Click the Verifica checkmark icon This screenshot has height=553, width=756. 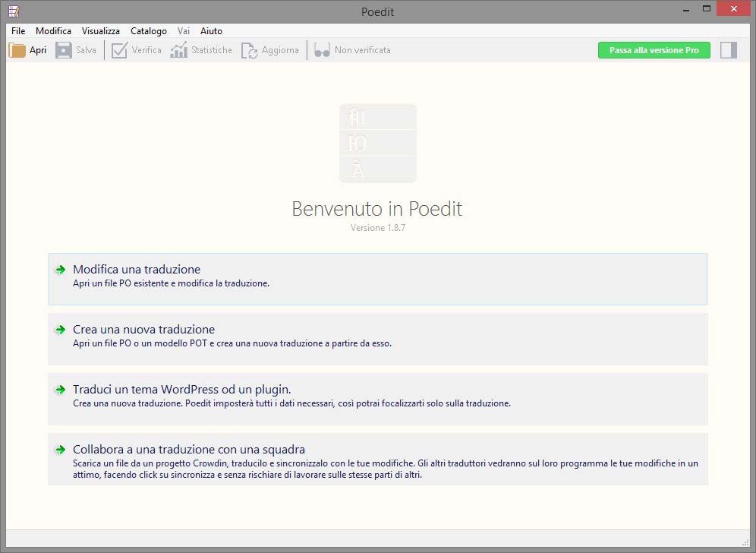click(x=119, y=50)
